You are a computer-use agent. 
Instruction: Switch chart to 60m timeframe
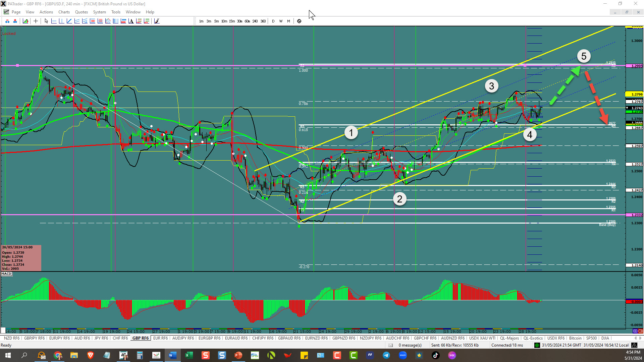click(248, 21)
